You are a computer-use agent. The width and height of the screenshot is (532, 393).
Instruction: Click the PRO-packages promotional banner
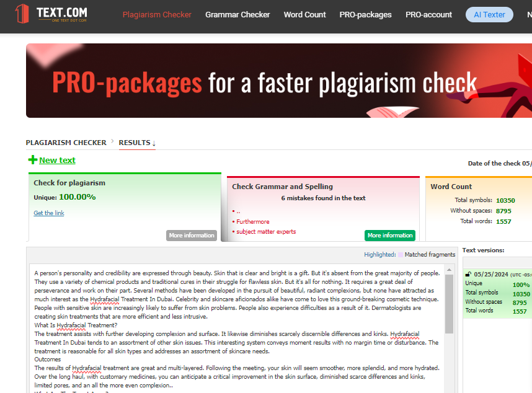[x=278, y=81]
